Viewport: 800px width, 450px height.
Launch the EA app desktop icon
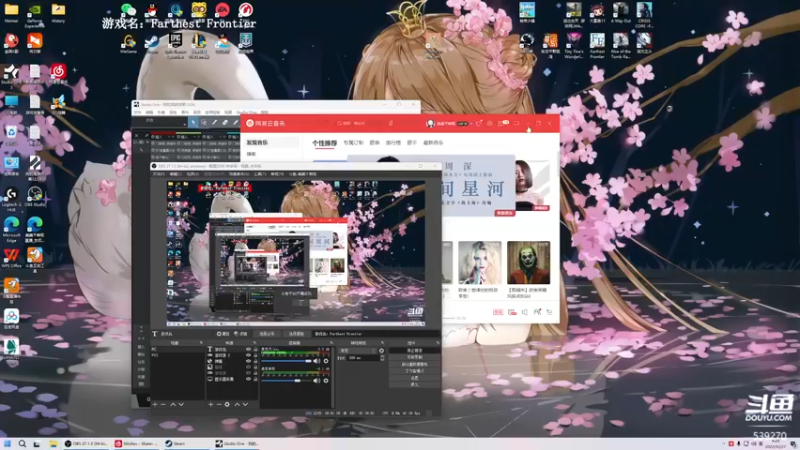(222, 10)
